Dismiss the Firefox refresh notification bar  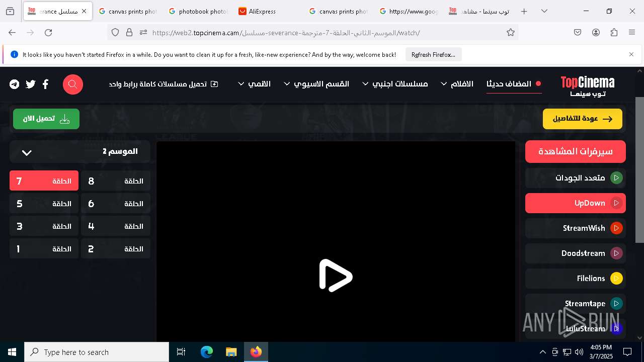click(x=631, y=54)
